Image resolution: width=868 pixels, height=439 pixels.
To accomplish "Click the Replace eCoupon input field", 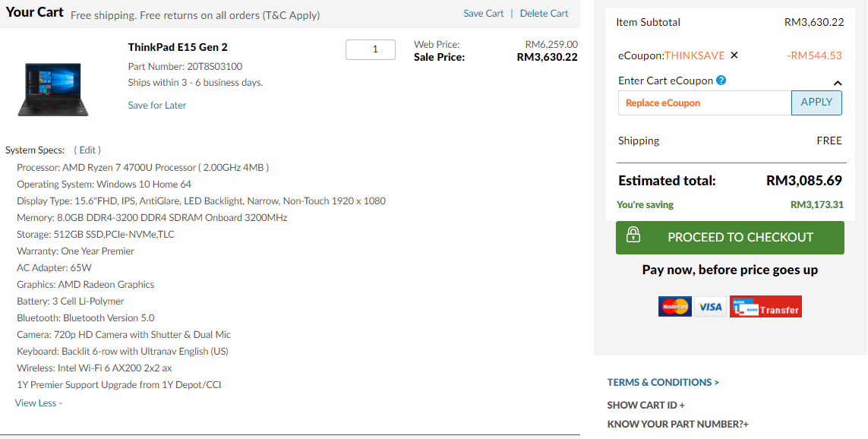I will 704,103.
